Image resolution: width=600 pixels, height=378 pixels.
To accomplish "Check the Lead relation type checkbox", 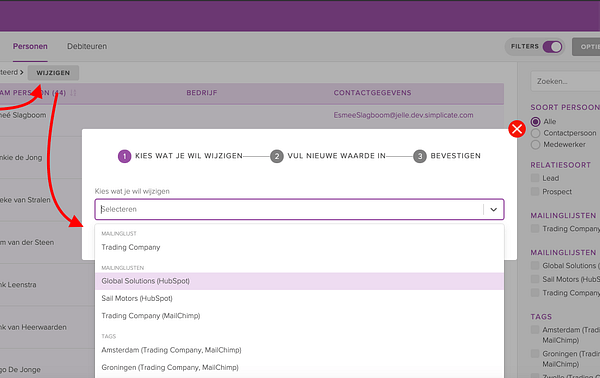I will [x=535, y=178].
